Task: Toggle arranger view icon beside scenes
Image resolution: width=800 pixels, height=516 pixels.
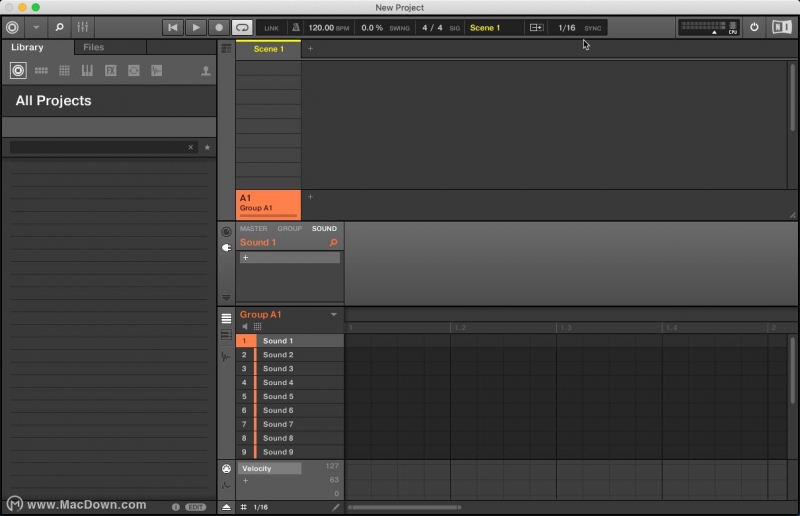Action: (226, 48)
